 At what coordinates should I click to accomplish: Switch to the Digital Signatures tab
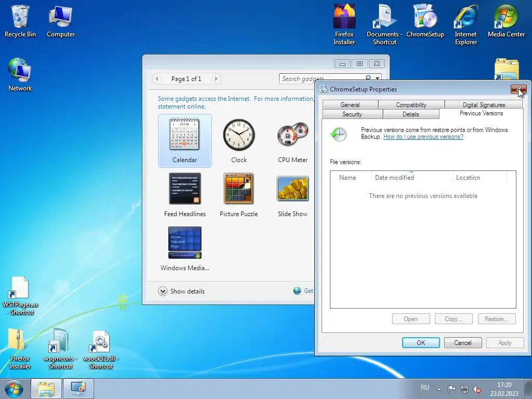tap(484, 105)
